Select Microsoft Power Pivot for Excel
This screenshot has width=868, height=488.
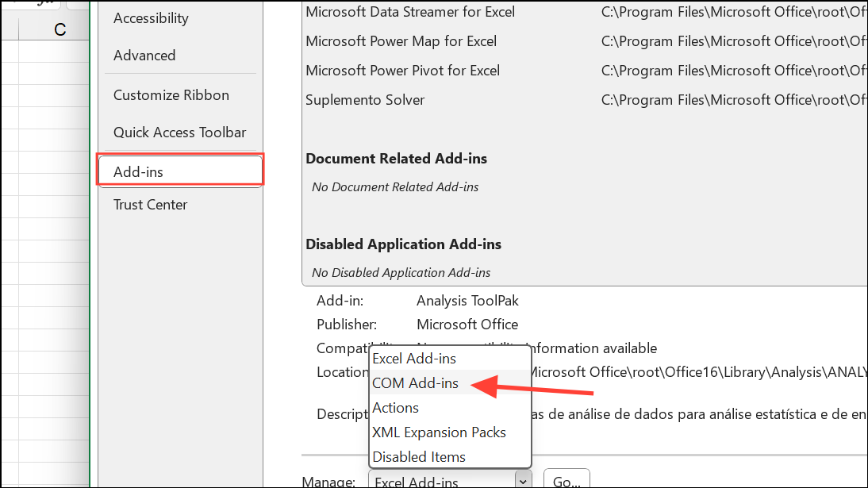(x=402, y=70)
